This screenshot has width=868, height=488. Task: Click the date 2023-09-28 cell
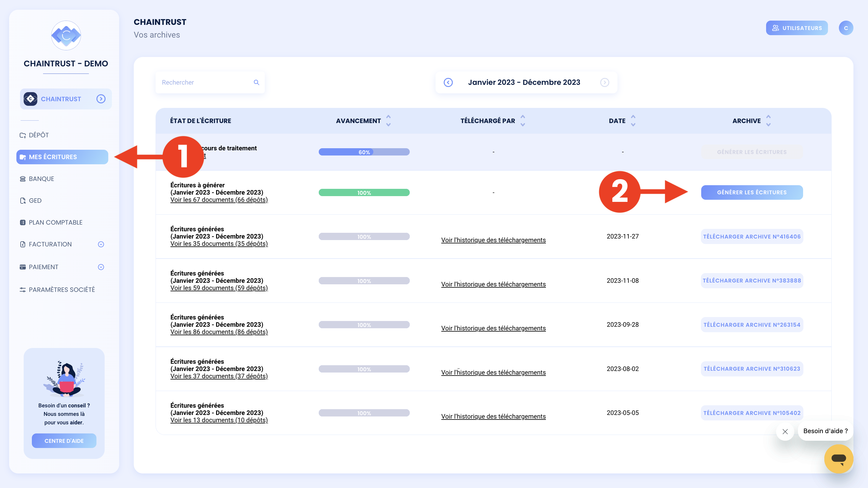[623, 325]
